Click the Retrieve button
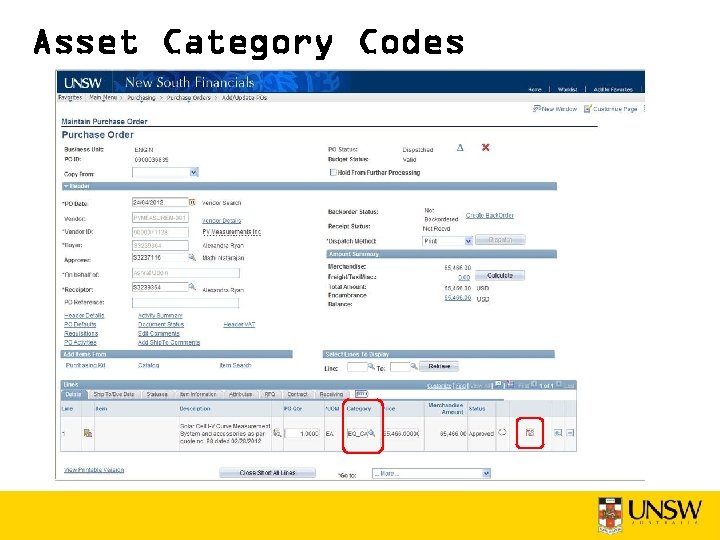720x540 pixels. coord(439,366)
